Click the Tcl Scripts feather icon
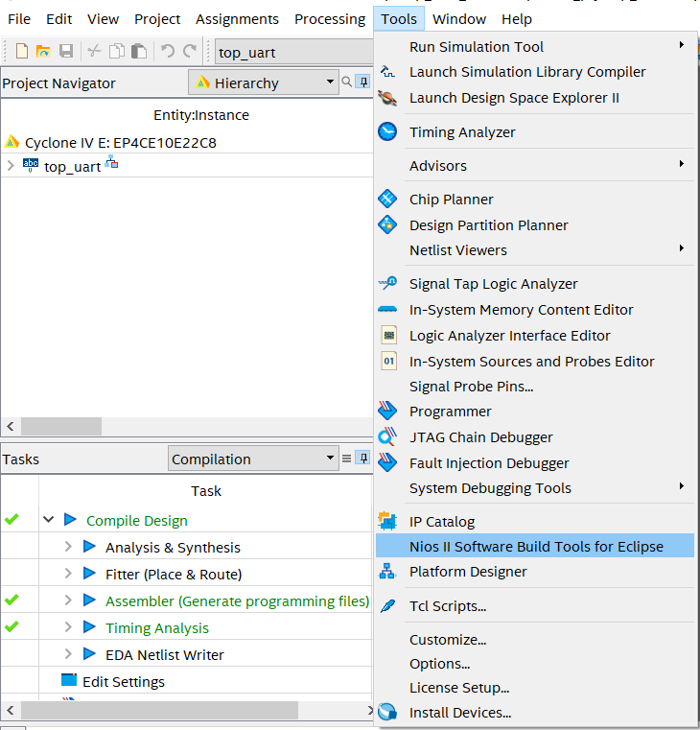 coord(387,605)
